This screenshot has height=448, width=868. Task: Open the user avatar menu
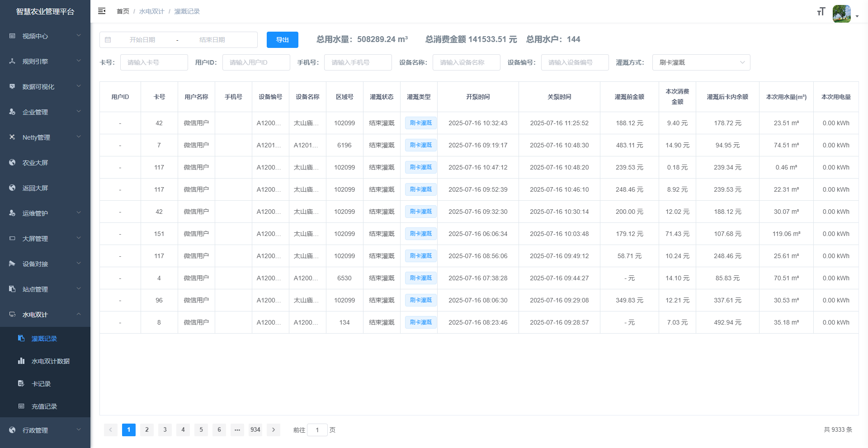tap(842, 14)
